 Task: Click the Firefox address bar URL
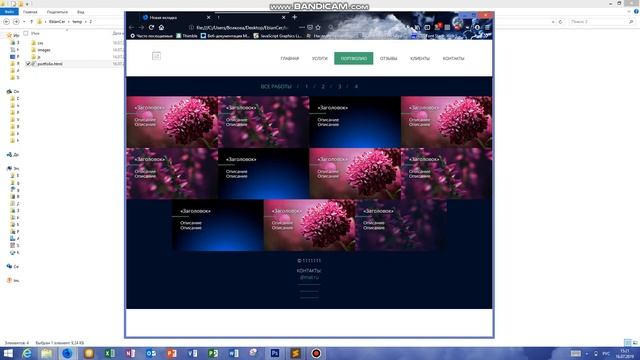[x=242, y=27]
